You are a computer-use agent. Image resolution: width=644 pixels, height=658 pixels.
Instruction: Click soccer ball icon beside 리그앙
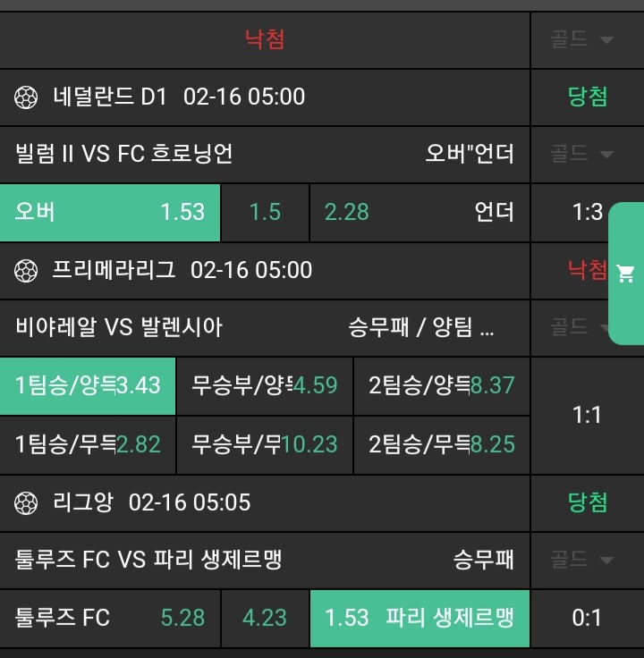click(x=26, y=503)
